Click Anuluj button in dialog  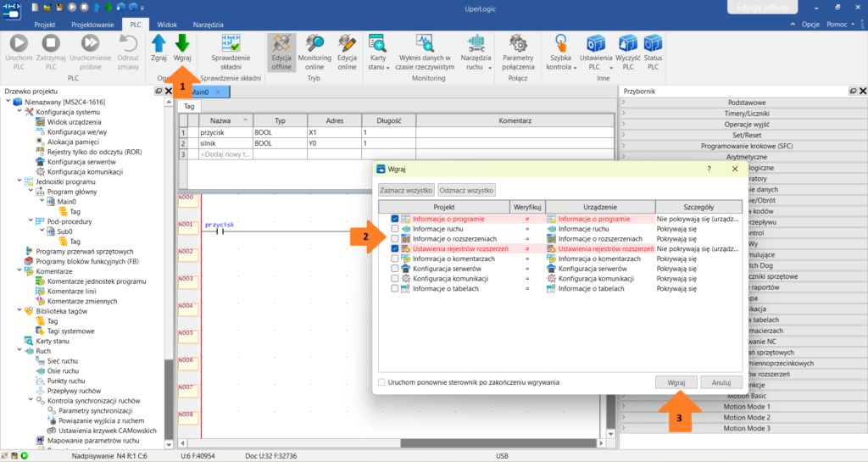(721, 382)
